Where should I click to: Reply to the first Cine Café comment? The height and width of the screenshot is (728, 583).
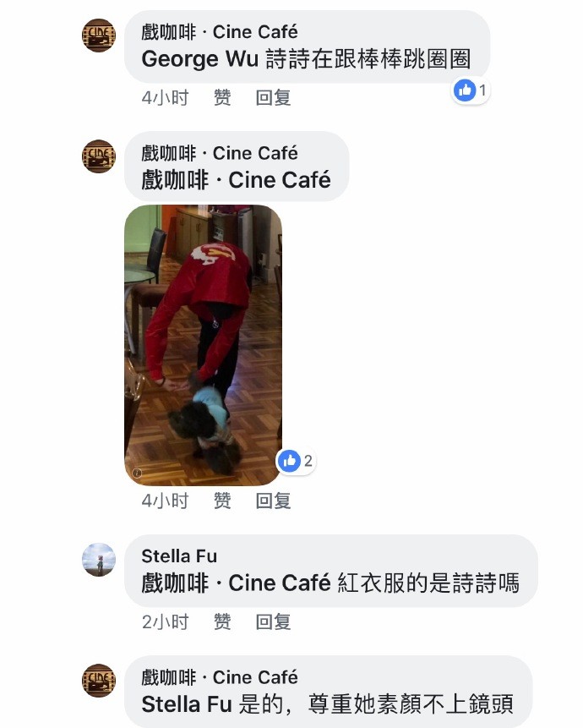pyautogui.click(x=273, y=98)
